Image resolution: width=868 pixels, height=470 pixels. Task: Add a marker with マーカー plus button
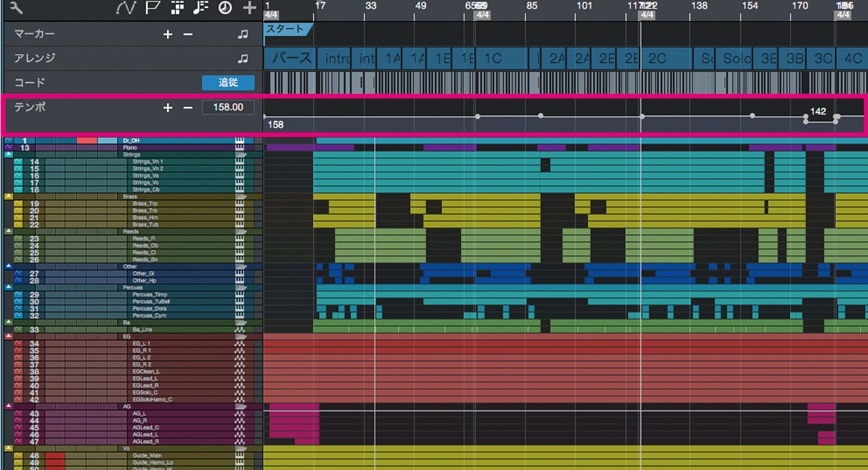click(168, 34)
